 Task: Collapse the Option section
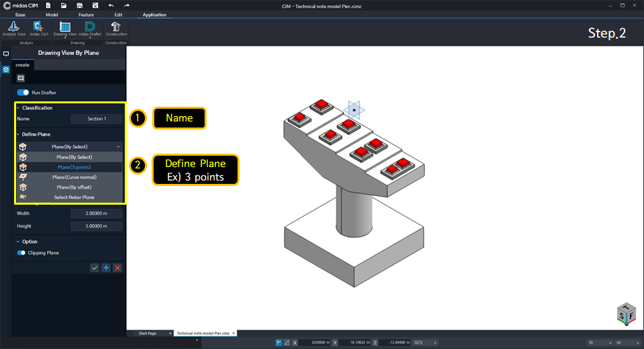(x=17, y=242)
